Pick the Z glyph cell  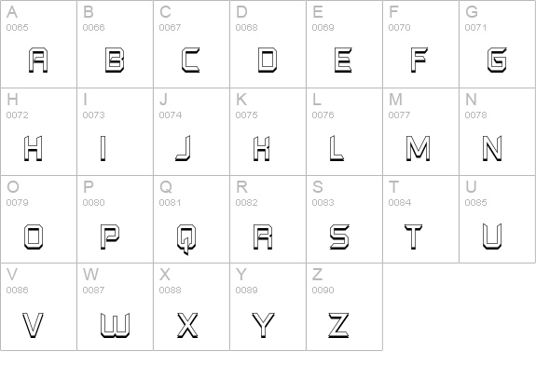(x=344, y=306)
